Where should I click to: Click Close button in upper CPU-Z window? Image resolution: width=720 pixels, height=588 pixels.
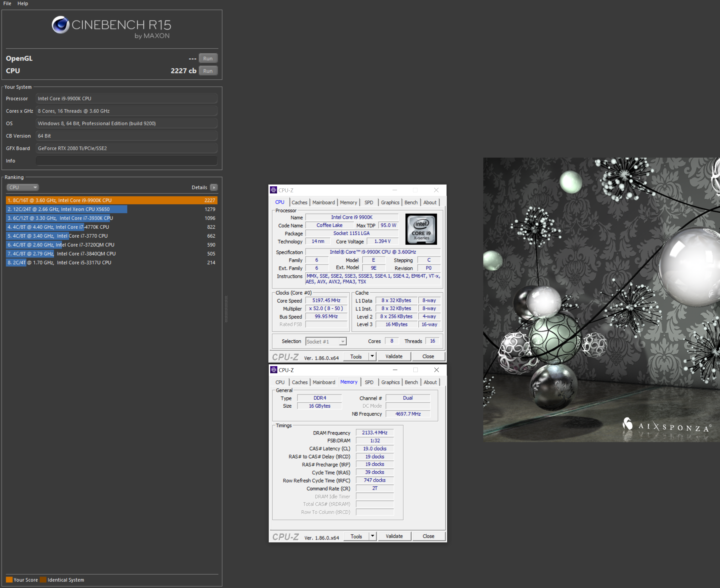tap(428, 356)
